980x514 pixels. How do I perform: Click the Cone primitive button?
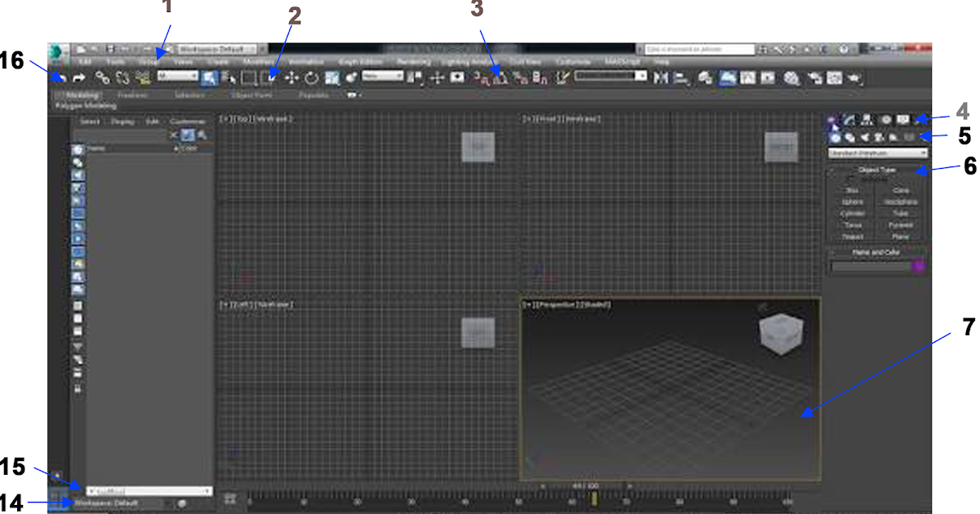pyautogui.click(x=901, y=190)
